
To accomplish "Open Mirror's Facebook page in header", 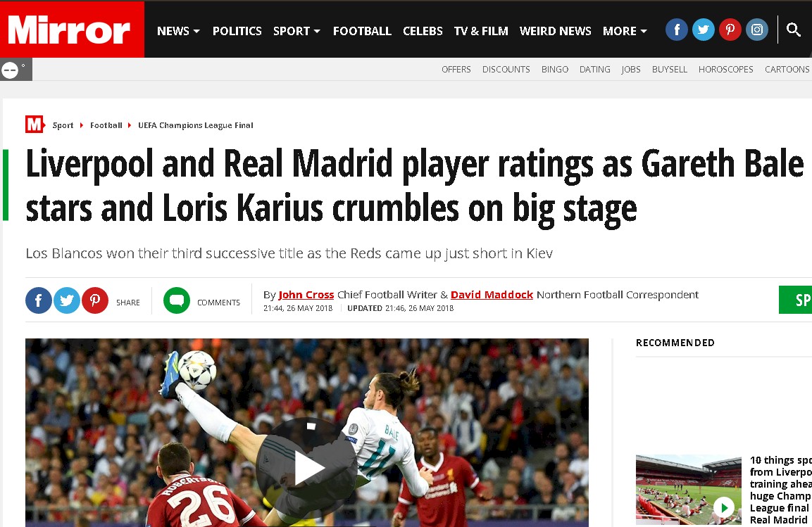I will 676,30.
